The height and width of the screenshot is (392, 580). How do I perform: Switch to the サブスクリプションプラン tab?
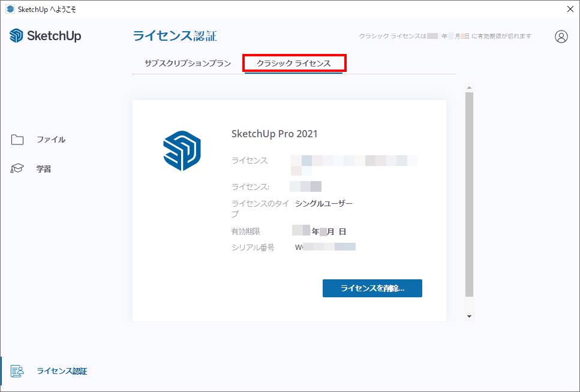tap(188, 64)
